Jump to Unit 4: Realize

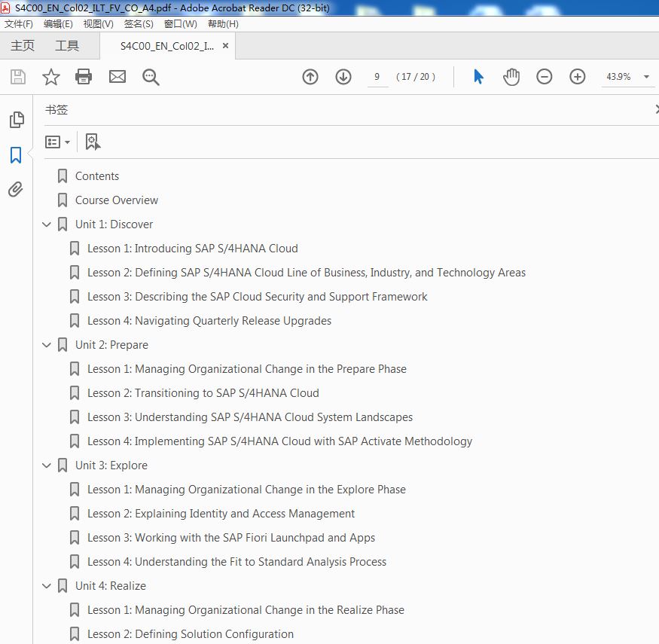tap(111, 586)
